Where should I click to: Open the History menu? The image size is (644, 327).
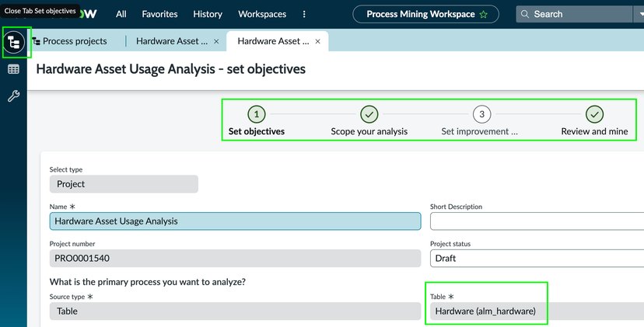coord(208,14)
